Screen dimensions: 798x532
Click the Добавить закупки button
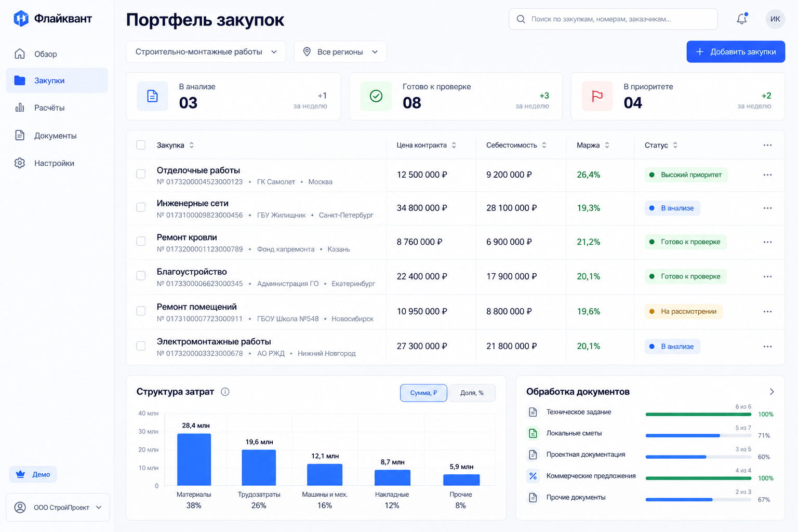[x=736, y=52]
